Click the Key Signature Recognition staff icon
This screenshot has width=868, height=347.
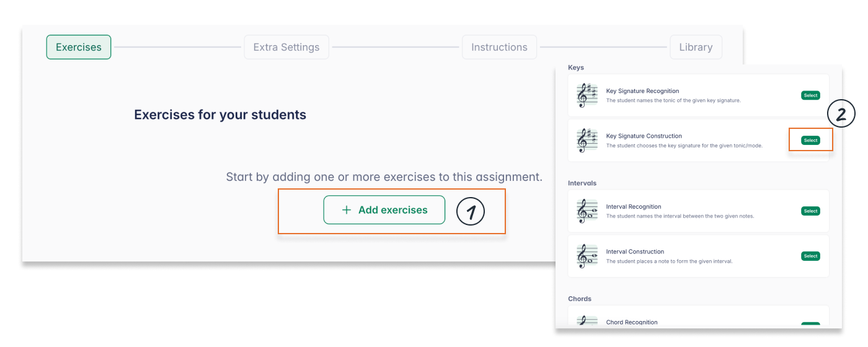tap(587, 95)
